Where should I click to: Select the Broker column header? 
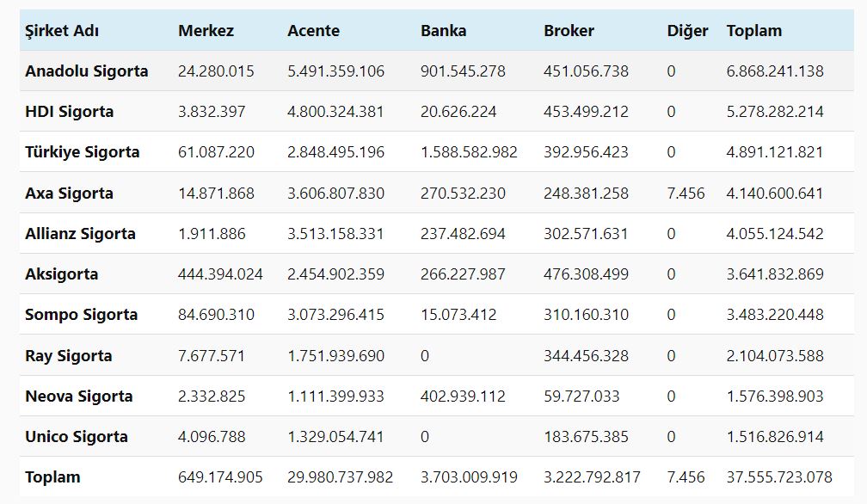(x=569, y=31)
